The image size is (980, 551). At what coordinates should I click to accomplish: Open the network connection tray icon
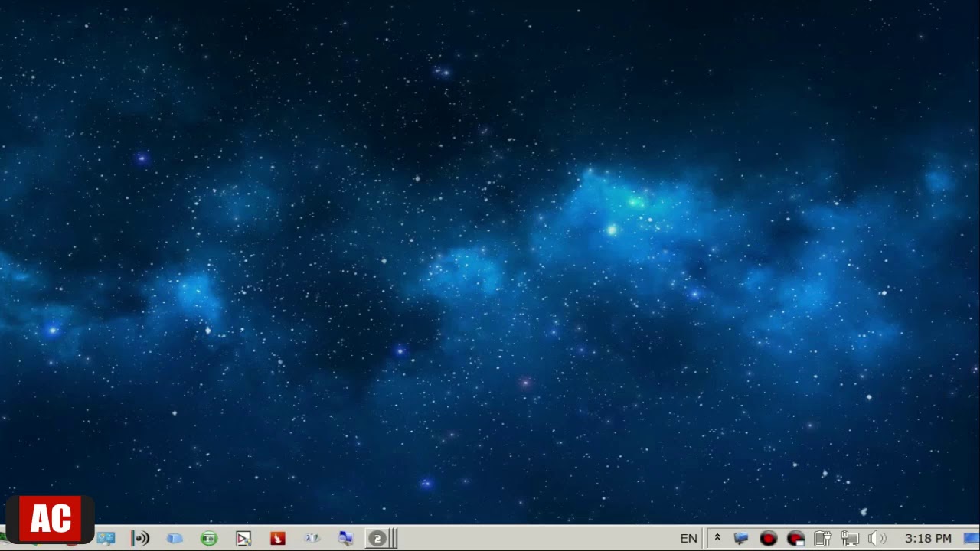[850, 539]
